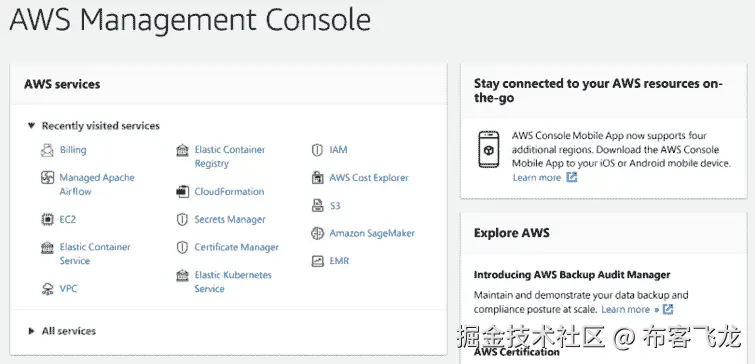
Task: Click external link icon beside mobile Learn more
Action: click(x=571, y=177)
